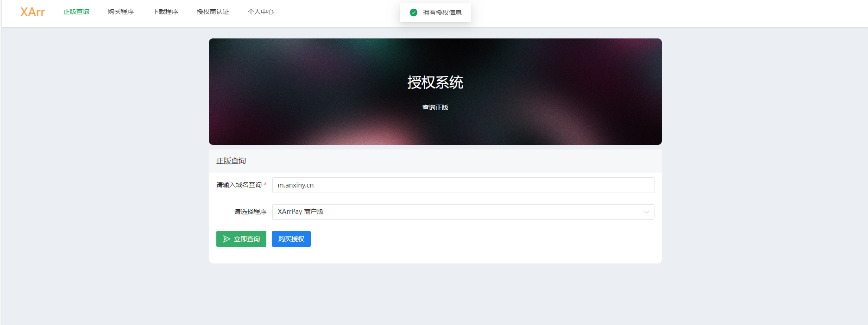
Task: Click the 正版查询 card header
Action: [435, 161]
